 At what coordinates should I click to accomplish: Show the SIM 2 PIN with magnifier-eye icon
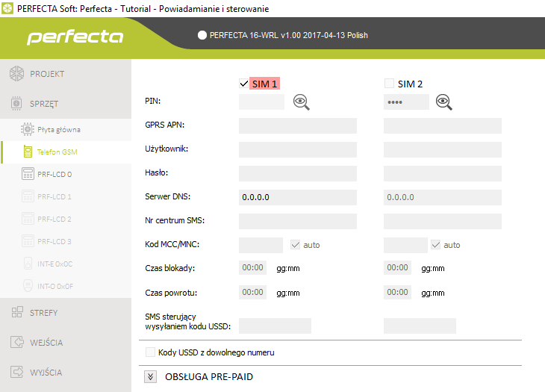point(445,102)
